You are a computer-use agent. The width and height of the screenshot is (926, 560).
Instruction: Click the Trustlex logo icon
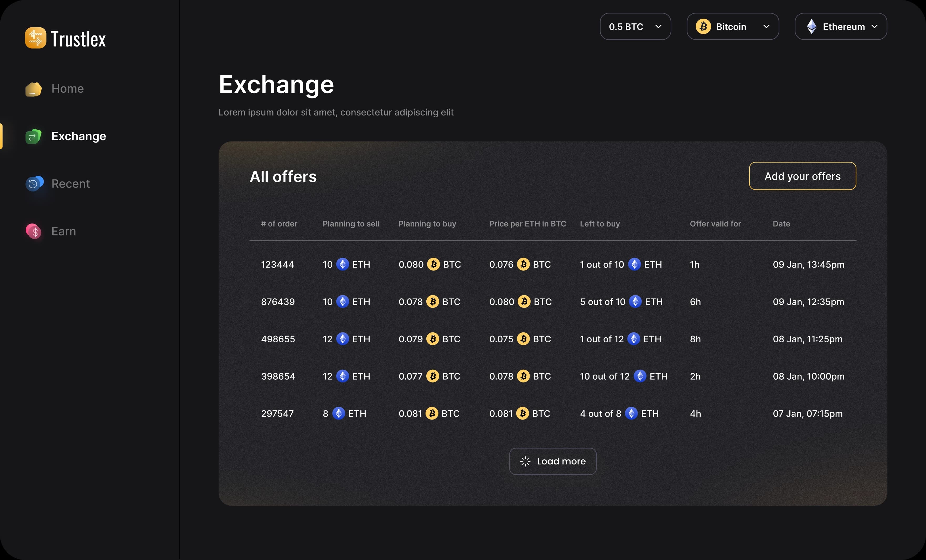36,38
